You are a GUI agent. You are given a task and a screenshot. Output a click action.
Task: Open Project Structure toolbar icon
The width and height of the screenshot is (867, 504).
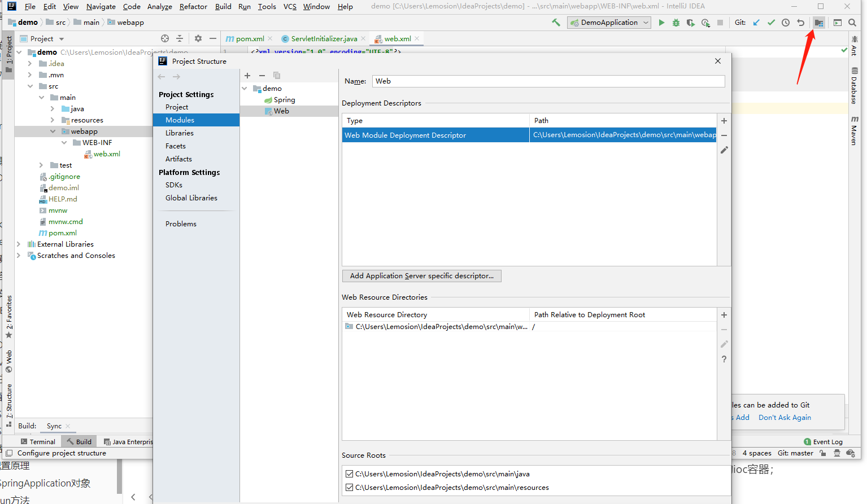coord(819,23)
